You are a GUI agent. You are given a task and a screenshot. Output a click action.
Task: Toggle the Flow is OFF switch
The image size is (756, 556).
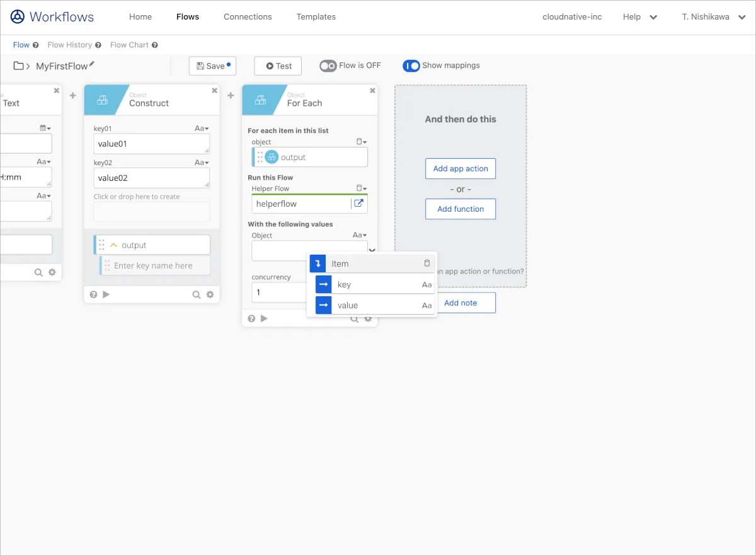pos(328,66)
